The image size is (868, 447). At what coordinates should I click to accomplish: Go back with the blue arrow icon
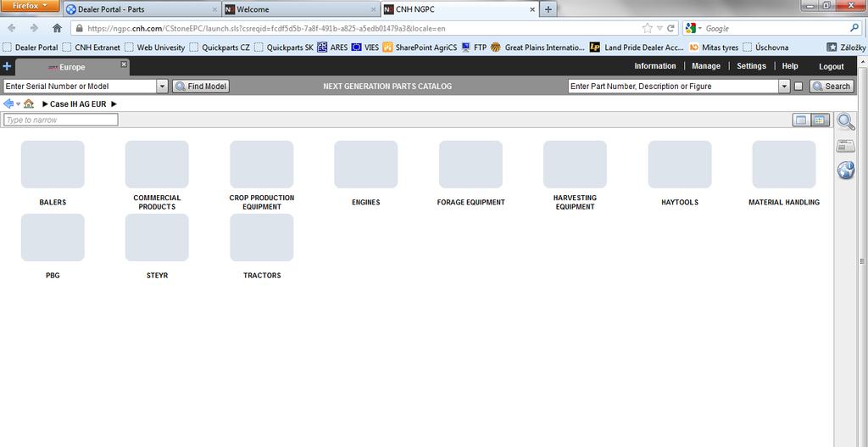pos(8,103)
